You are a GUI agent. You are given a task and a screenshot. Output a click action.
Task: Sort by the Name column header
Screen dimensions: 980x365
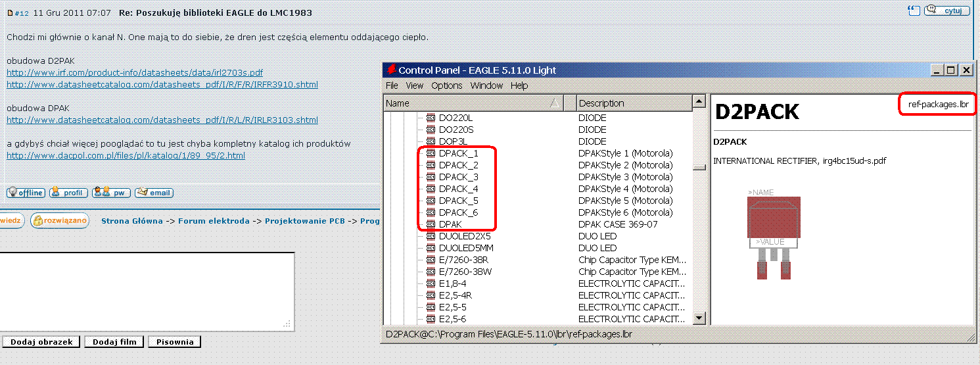pos(472,103)
